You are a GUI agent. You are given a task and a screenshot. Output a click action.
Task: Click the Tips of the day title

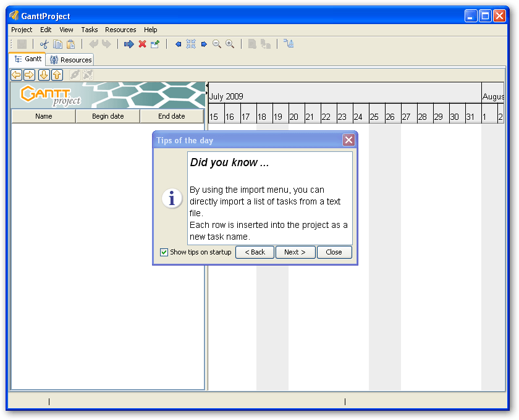click(x=185, y=140)
